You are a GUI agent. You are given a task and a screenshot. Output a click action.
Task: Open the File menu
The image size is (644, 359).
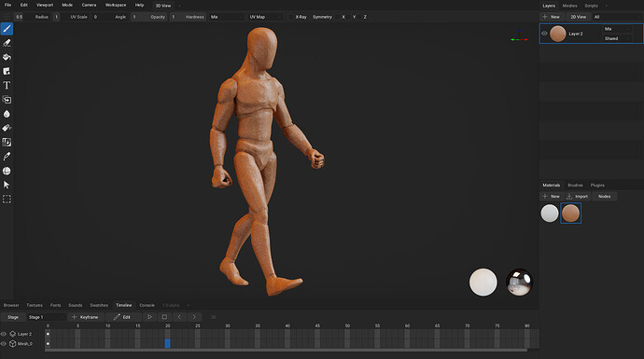7,5
